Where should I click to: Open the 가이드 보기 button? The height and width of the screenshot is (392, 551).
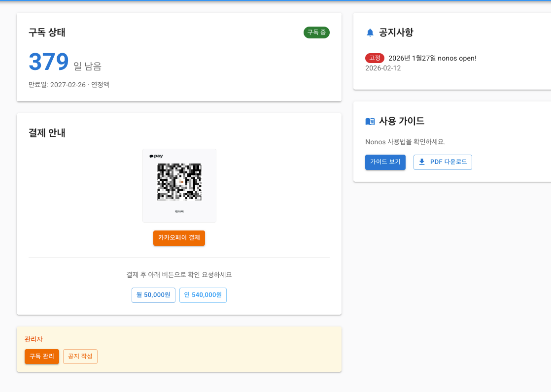385,162
